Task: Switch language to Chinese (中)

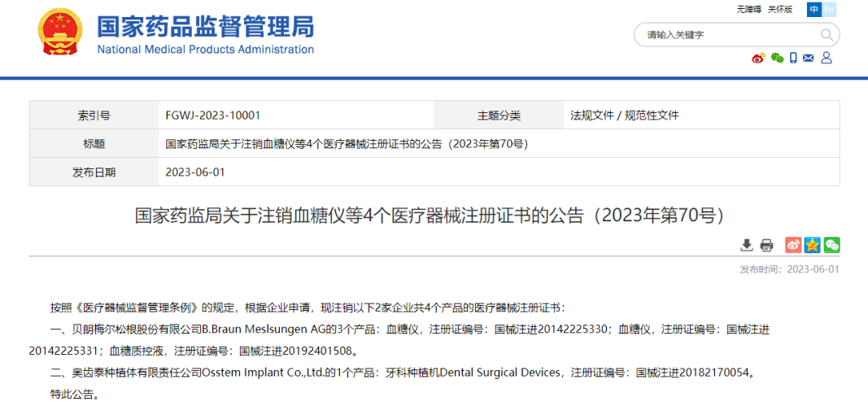Action: tap(813, 10)
